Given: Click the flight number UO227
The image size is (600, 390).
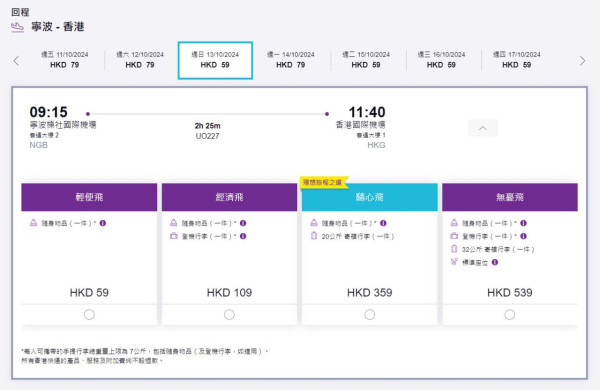Looking at the screenshot, I should [x=207, y=136].
